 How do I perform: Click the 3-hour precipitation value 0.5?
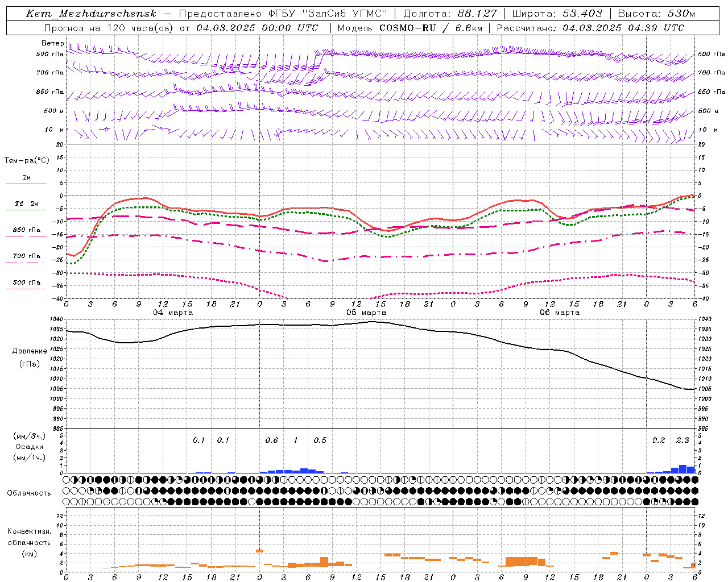(x=320, y=440)
